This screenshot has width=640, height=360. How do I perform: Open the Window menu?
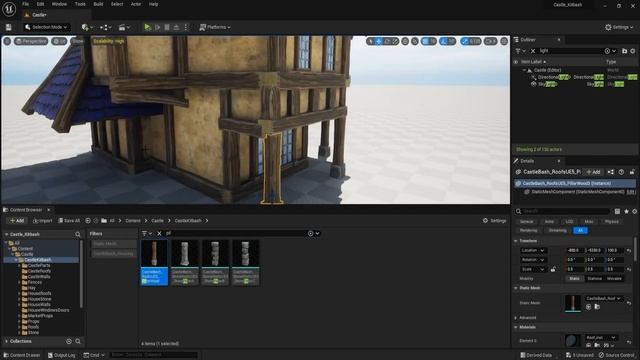pyautogui.click(x=59, y=4)
